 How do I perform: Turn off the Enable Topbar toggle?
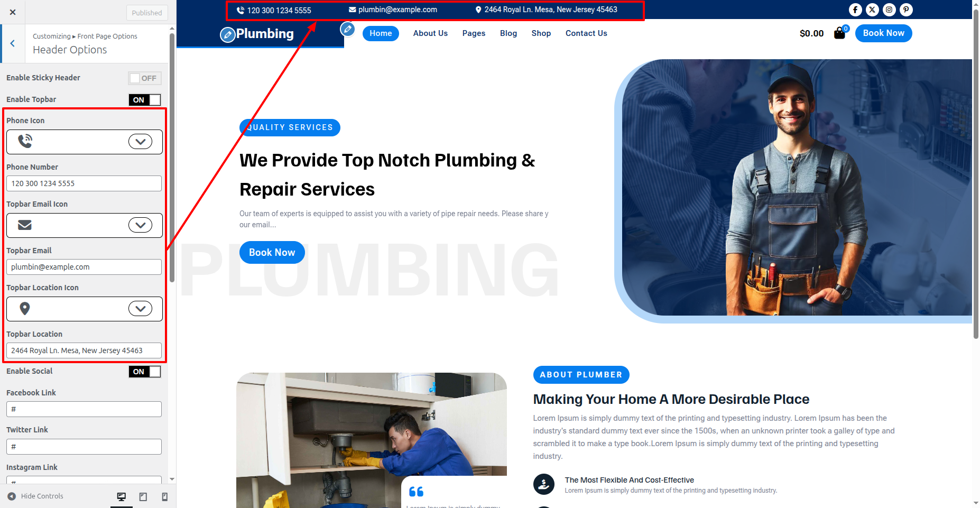click(x=144, y=100)
